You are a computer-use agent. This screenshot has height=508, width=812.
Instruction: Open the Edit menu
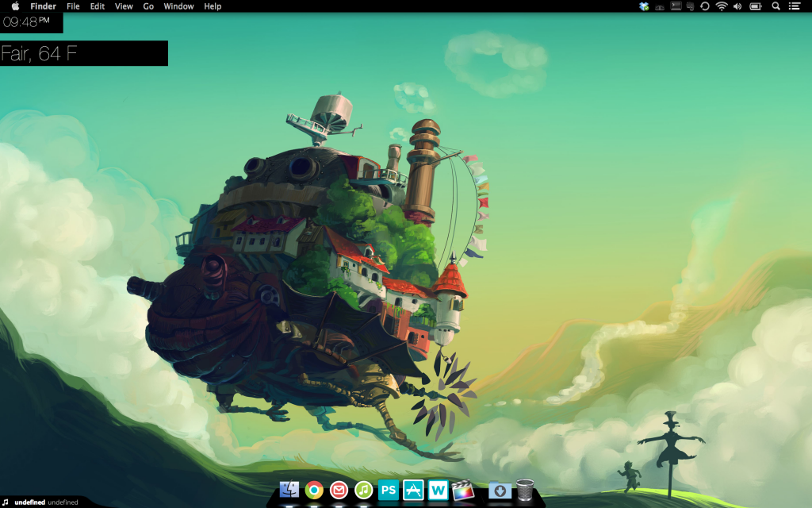[98, 6]
